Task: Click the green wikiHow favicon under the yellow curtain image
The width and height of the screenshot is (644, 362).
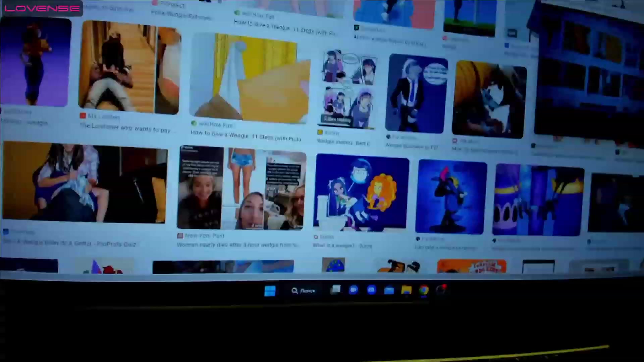Action: (x=194, y=123)
